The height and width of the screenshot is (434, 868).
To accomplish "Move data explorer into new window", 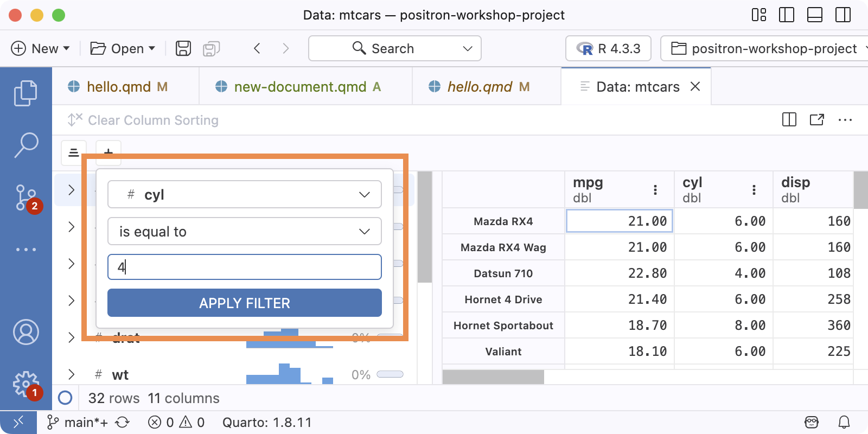I will click(x=817, y=120).
